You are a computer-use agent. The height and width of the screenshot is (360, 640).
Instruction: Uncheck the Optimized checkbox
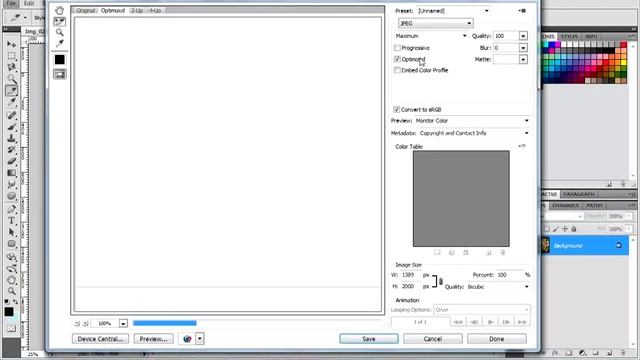click(397, 59)
